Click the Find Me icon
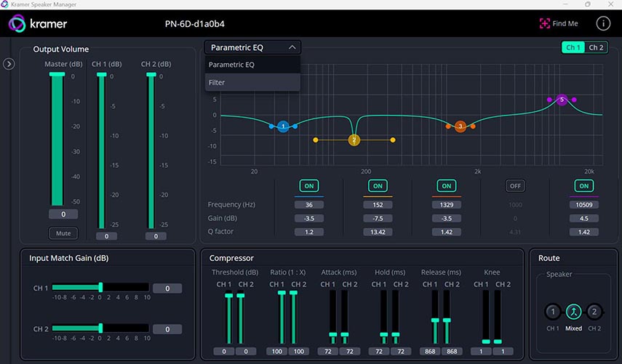This screenshot has width=622, height=364. (544, 23)
